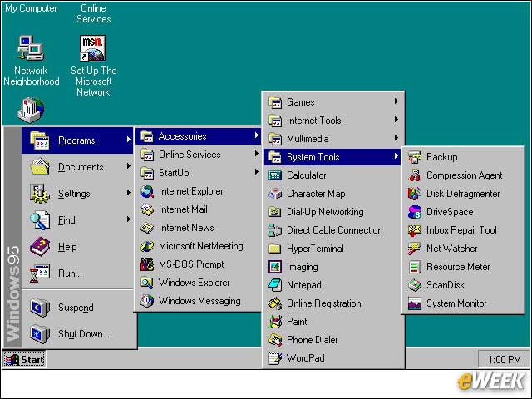
Task: Highlight the System Tools menu entry
Action: tap(332, 157)
